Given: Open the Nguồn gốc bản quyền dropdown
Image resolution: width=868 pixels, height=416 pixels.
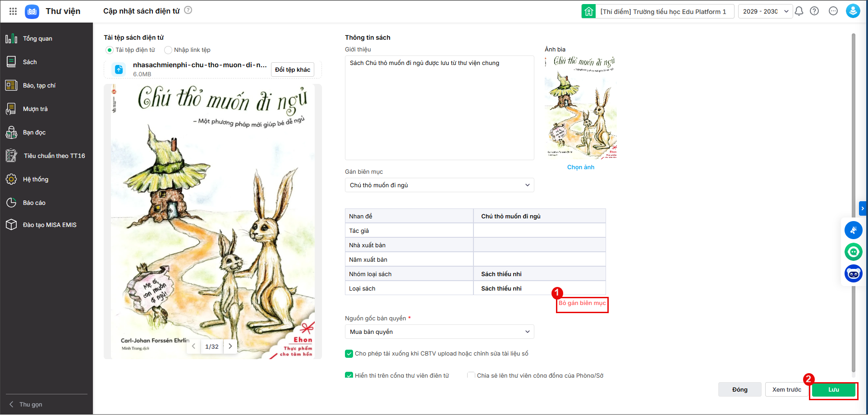Looking at the screenshot, I should (x=439, y=332).
